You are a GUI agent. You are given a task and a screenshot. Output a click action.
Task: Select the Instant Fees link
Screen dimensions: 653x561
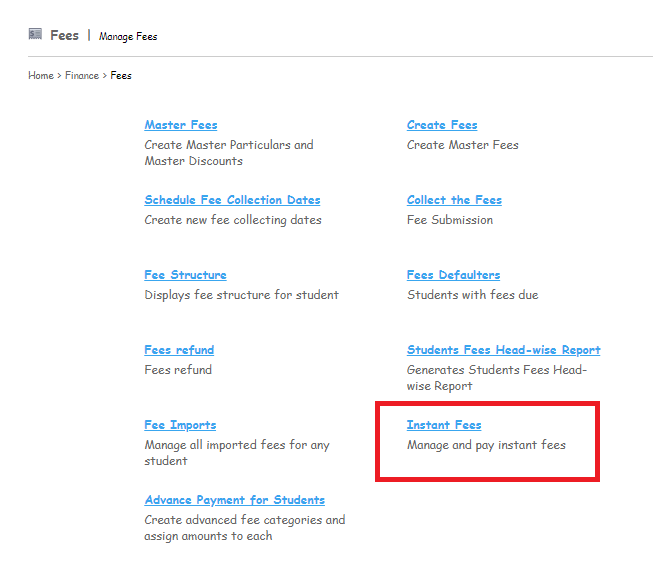click(444, 425)
